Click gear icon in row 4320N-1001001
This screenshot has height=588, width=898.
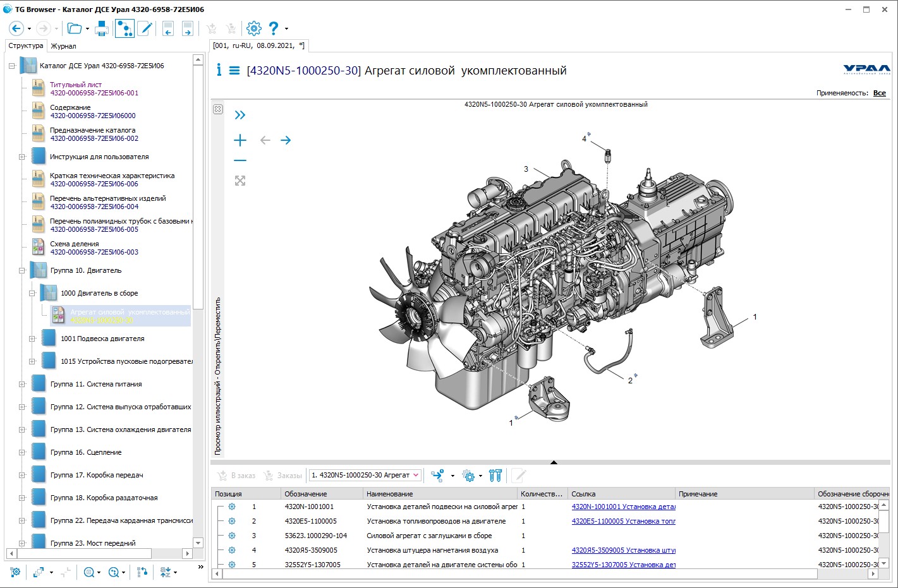(x=232, y=507)
